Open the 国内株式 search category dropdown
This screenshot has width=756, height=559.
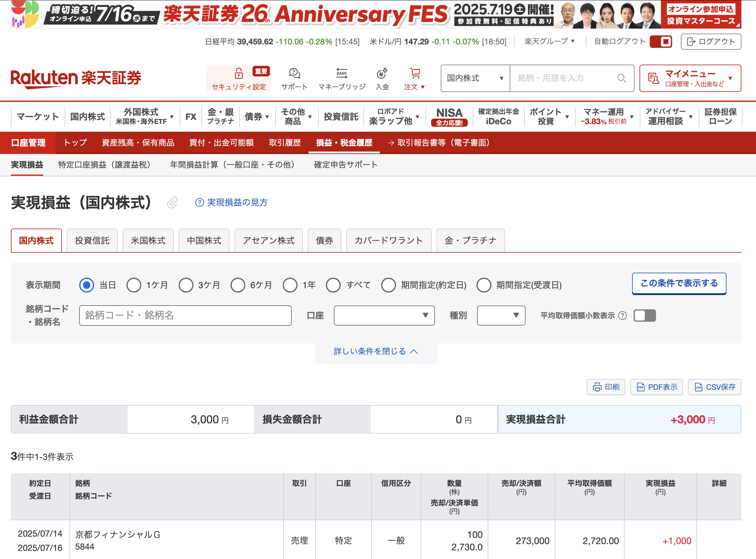[475, 78]
